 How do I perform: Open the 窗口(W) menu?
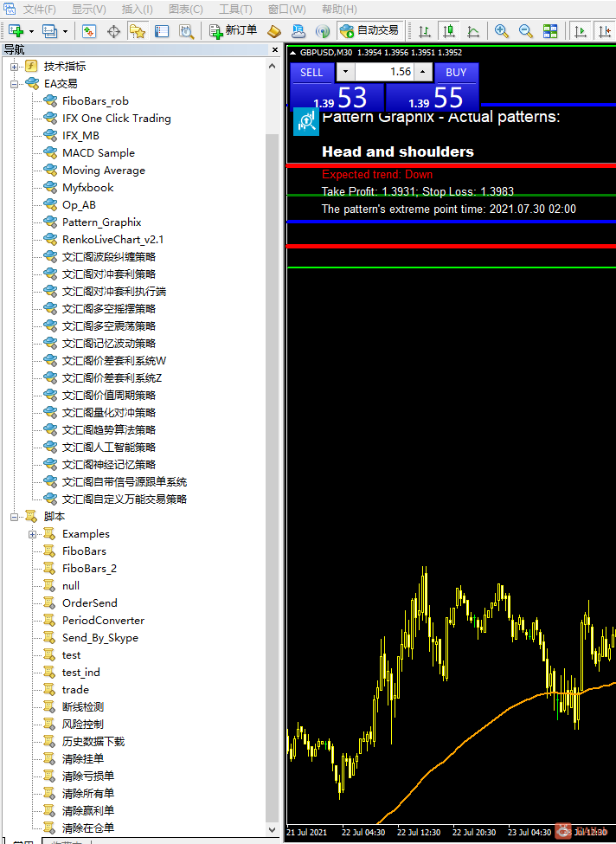tap(286, 10)
